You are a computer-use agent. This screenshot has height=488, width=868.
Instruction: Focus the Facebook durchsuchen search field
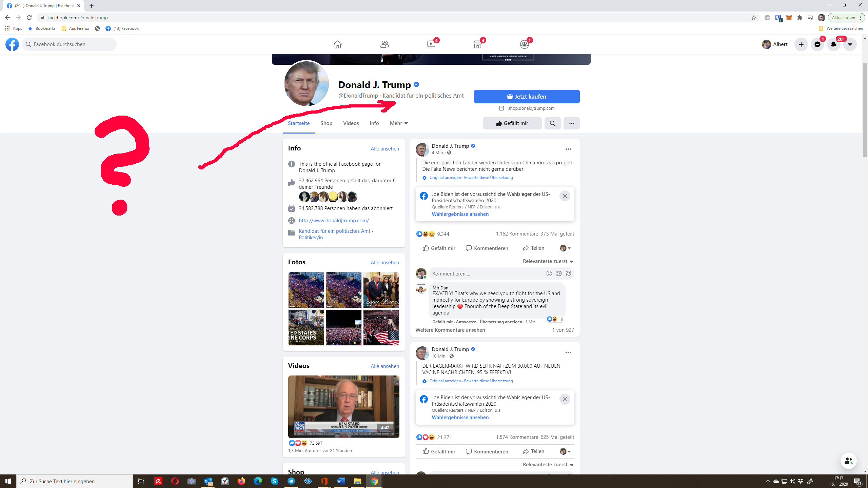click(x=69, y=44)
